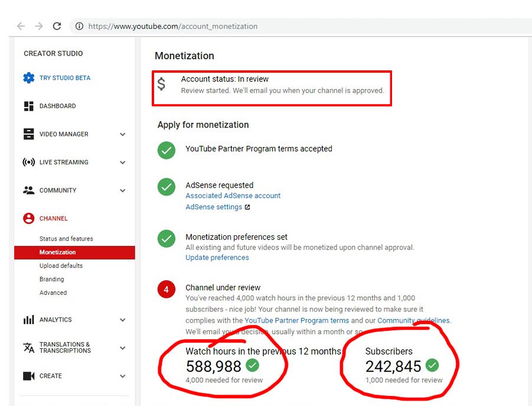Image resolution: width=532 pixels, height=406 pixels.
Task: Go back with the browser back arrow
Action: [x=21, y=26]
